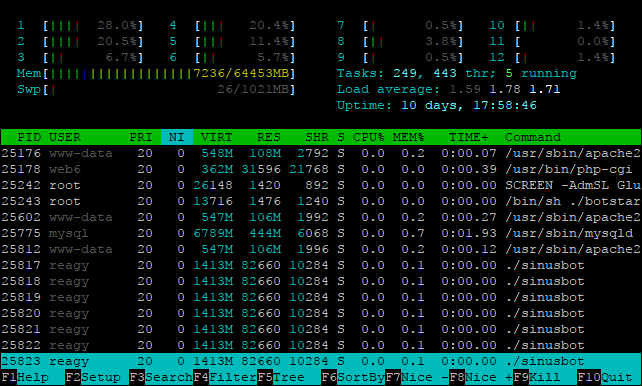This screenshot has height=386, width=642.
Task: Click the Swp usage bar 26/1021MB
Action: (156, 89)
